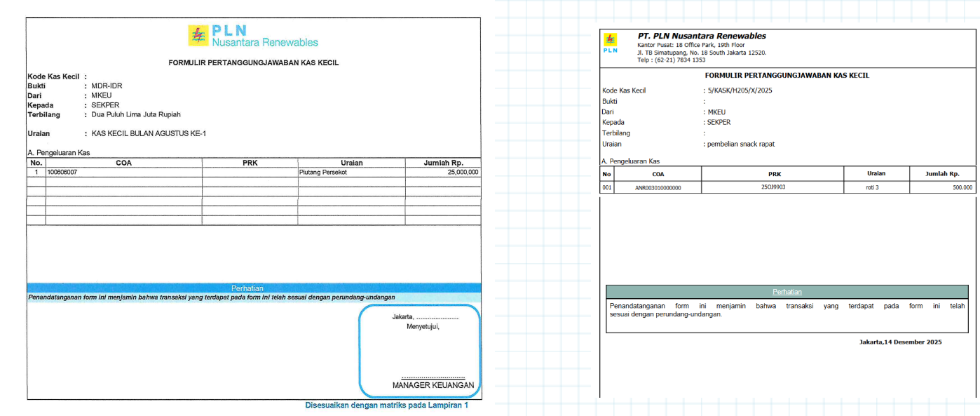
Task: Select the COA cell 100606007
Action: click(62, 172)
